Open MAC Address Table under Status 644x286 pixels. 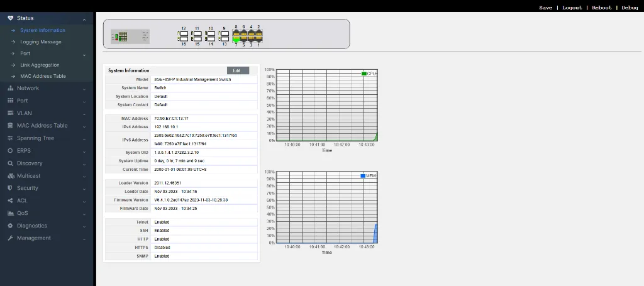click(x=43, y=76)
